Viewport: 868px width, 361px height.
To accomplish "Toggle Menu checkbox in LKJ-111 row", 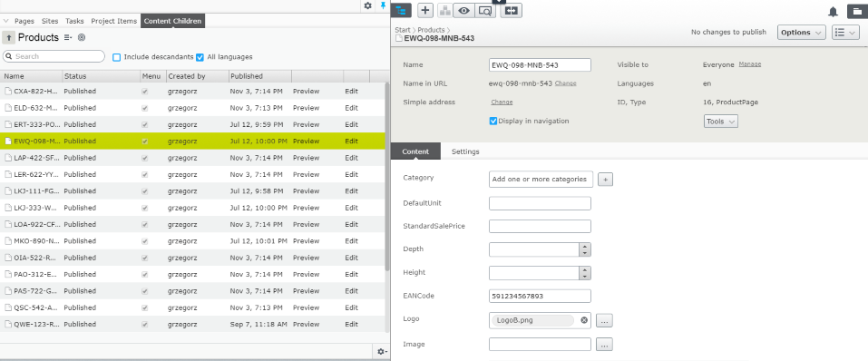I will tap(144, 191).
